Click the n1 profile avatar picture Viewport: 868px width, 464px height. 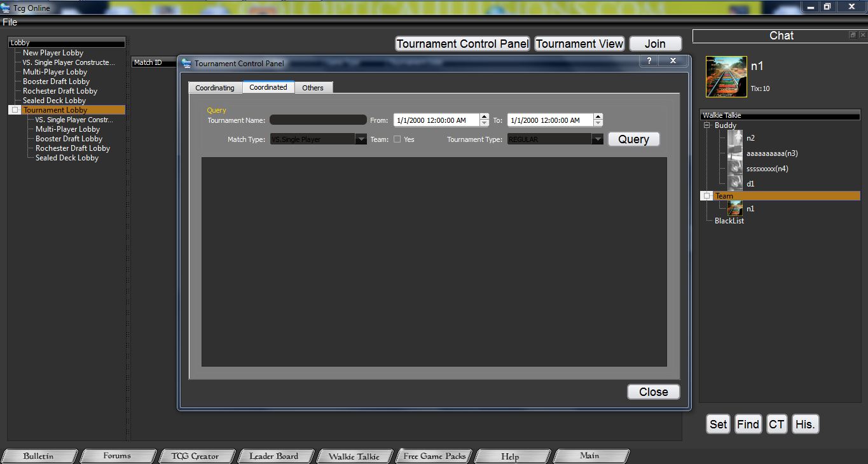(x=726, y=76)
